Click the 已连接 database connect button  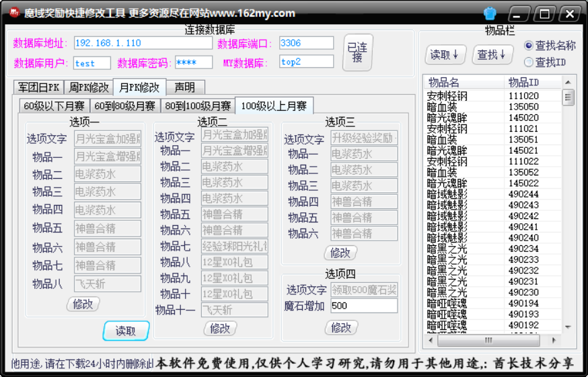coord(357,52)
